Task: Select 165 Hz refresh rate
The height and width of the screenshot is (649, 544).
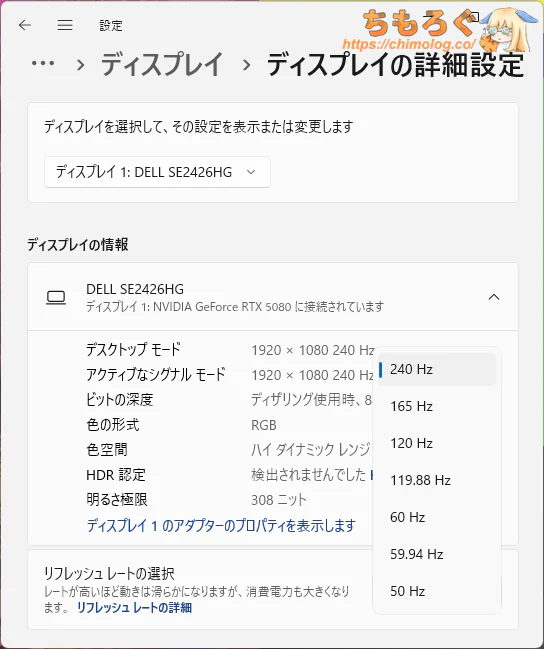Action: [437, 406]
